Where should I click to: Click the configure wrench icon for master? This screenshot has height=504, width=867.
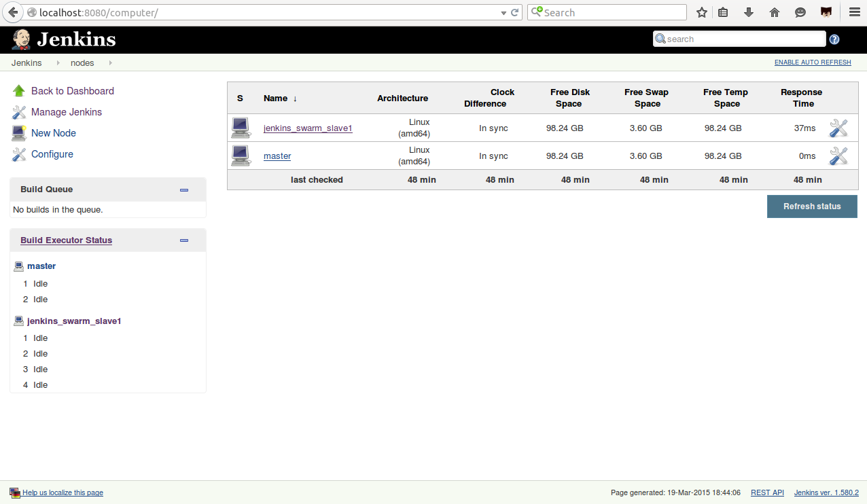(838, 156)
